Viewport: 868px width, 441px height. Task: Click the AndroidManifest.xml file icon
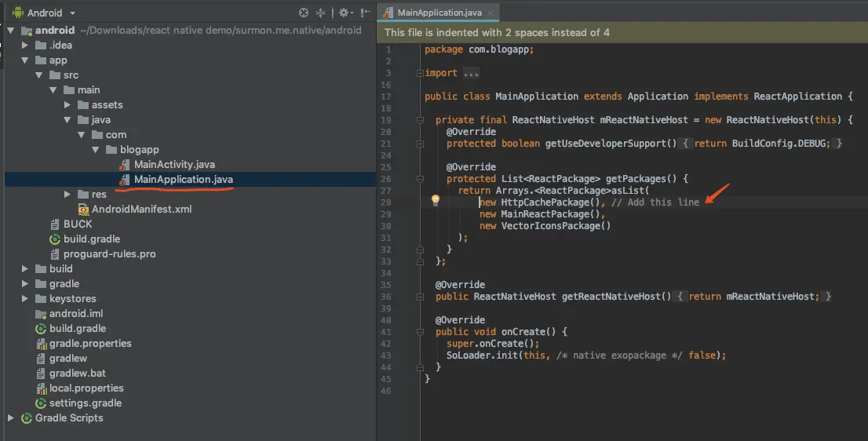tap(84, 210)
